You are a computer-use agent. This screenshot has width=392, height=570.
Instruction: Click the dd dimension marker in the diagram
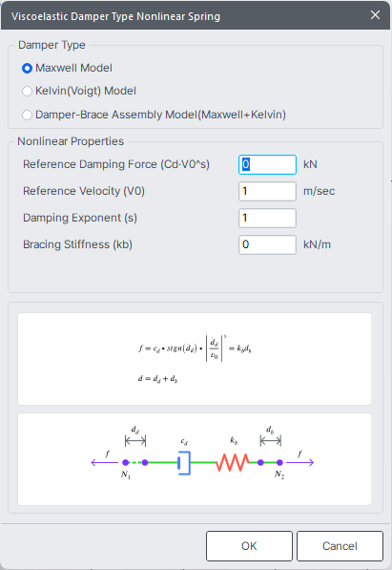tap(135, 436)
